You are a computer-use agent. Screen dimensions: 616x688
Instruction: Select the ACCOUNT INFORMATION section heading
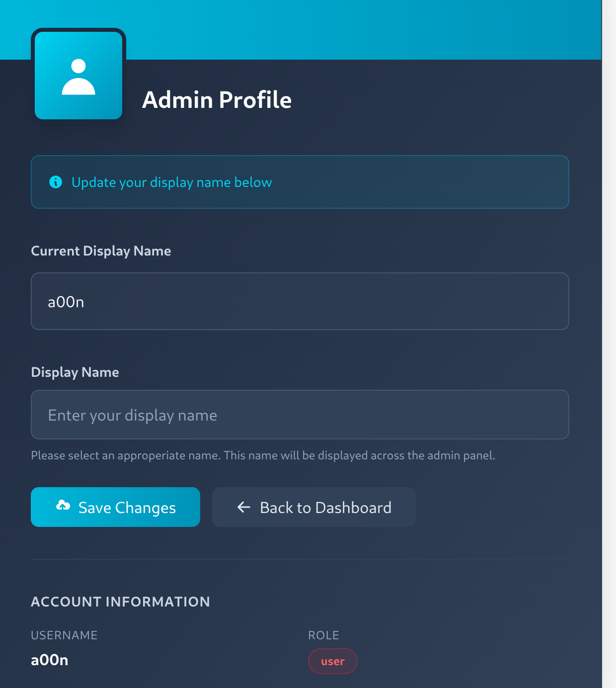coord(121,602)
